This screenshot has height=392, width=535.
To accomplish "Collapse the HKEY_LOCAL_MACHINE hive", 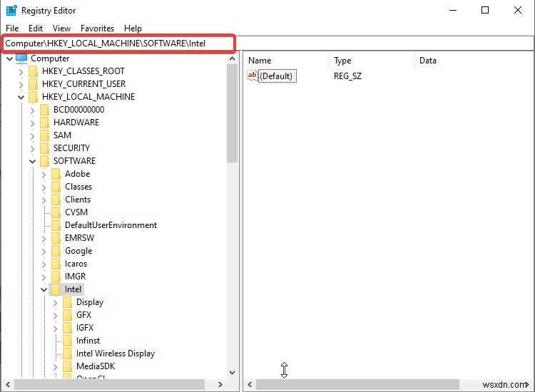I will click(x=21, y=97).
